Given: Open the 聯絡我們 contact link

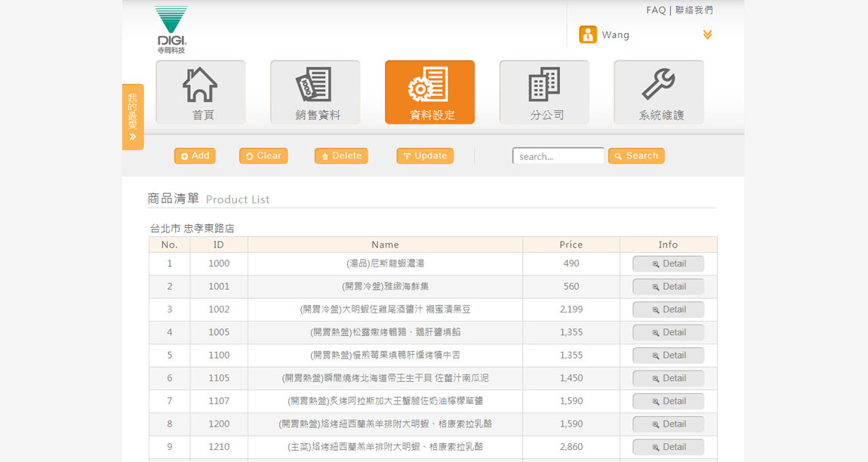Looking at the screenshot, I should (x=694, y=10).
